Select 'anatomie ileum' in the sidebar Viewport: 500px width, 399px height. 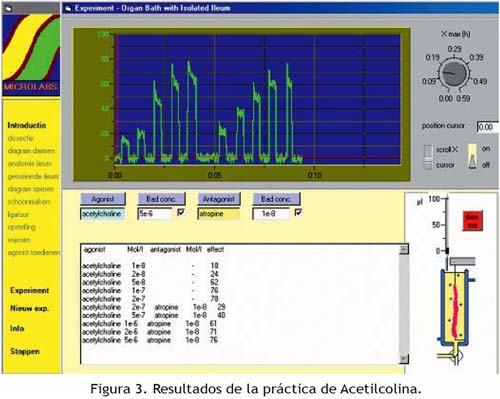(30, 164)
